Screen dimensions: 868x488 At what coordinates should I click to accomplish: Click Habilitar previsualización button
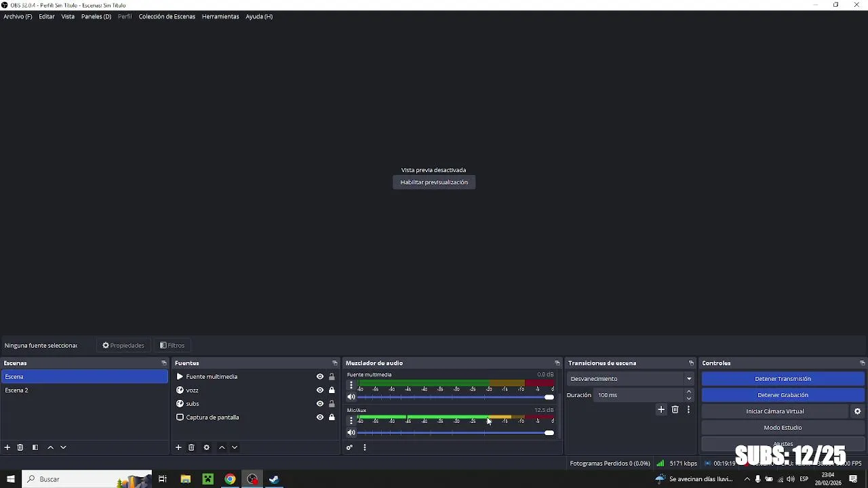434,182
